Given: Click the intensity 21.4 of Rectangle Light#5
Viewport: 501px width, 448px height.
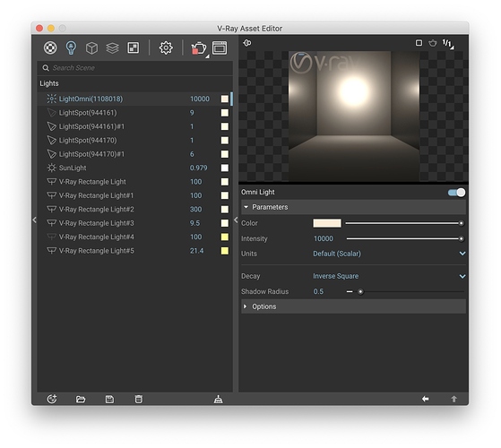Looking at the screenshot, I should tap(196, 251).
